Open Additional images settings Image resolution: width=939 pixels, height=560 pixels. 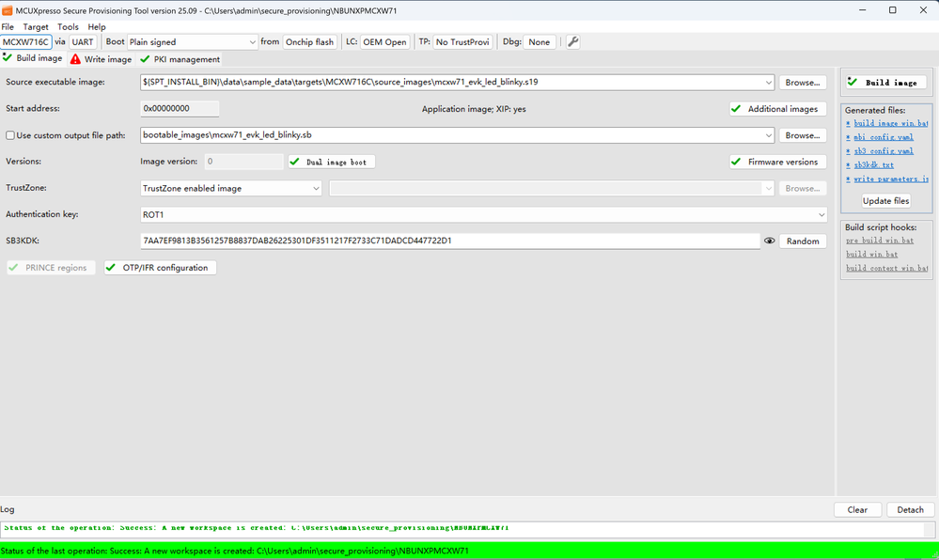[777, 109]
